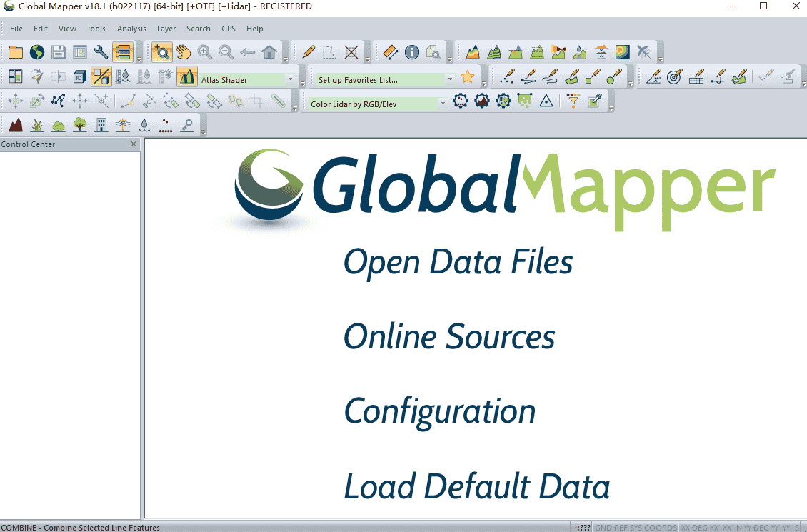The image size is (807, 532).
Task: Open the Configuration wrench tool
Action: pos(101,52)
